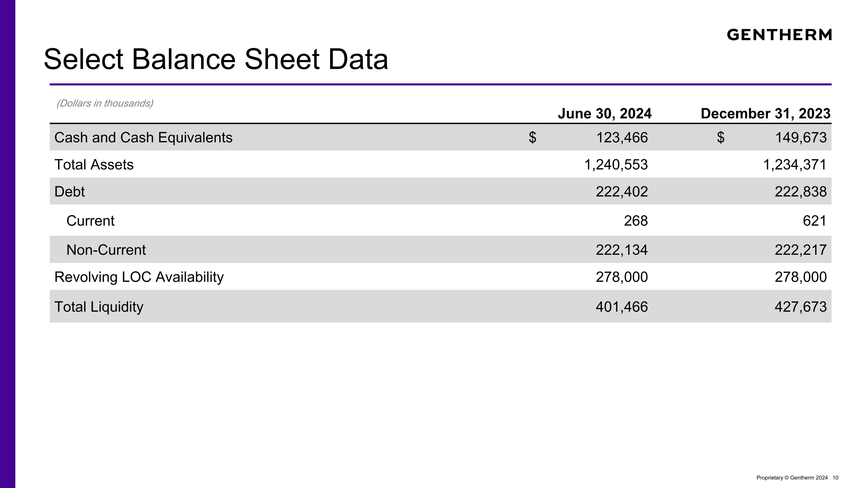Select the Revolving LOC Availability label
This screenshot has width=868, height=488.
(x=139, y=277)
